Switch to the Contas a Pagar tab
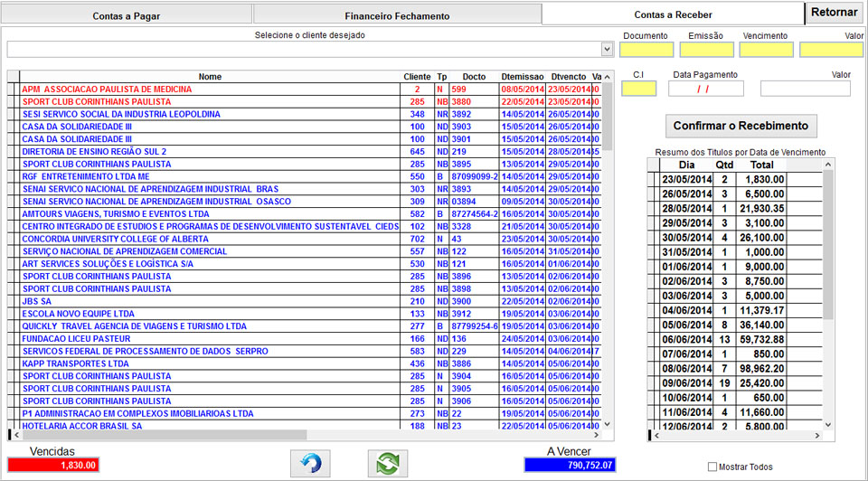 coord(127,15)
